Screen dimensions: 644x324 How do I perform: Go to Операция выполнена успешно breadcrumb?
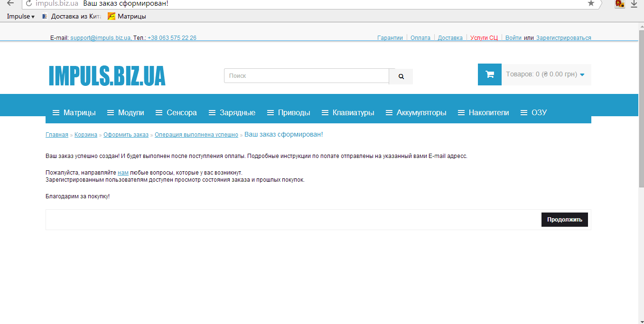click(196, 135)
